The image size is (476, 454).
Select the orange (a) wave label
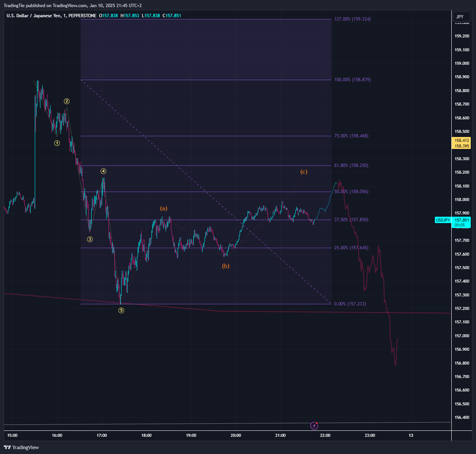[164, 208]
